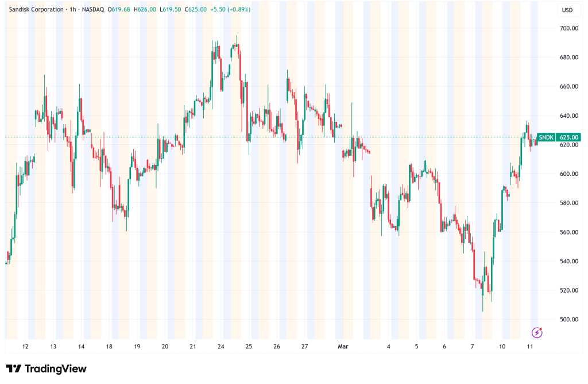Image resolution: width=588 pixels, height=384 pixels.
Task: Click the 11 date label on axis
Action: (x=529, y=347)
